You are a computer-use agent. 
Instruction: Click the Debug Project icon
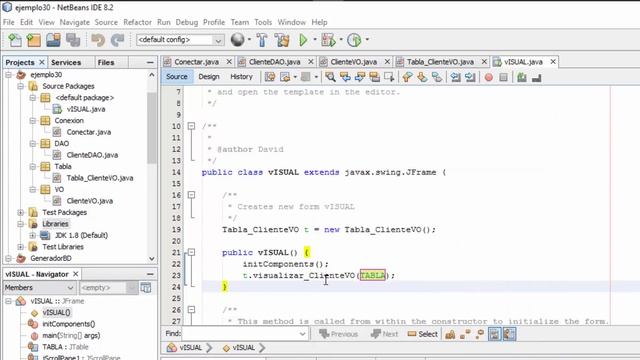pos(328,40)
